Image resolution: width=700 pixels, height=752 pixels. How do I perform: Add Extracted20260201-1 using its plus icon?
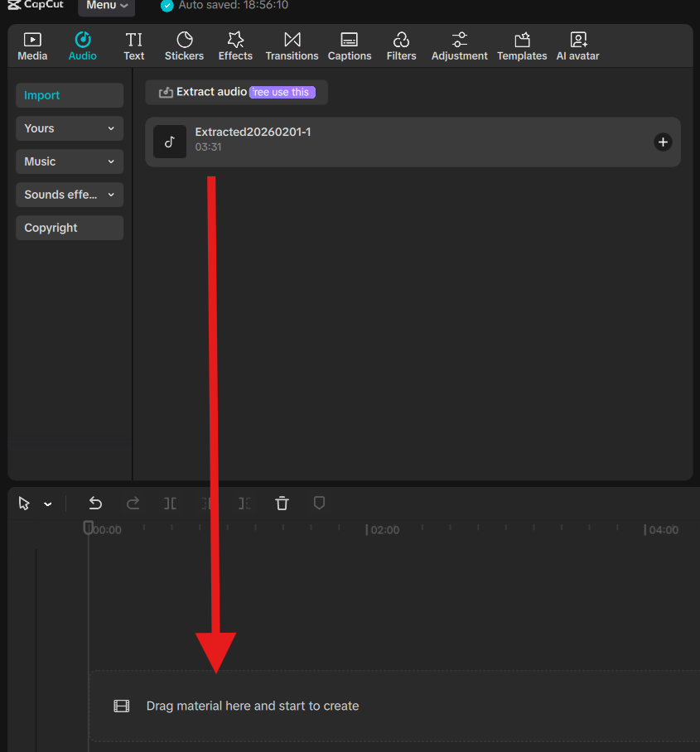663,142
